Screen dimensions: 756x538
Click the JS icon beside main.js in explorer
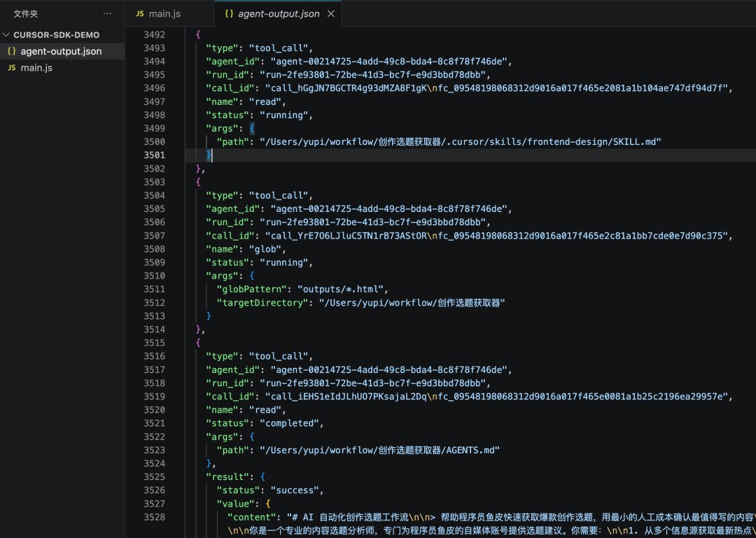point(12,68)
